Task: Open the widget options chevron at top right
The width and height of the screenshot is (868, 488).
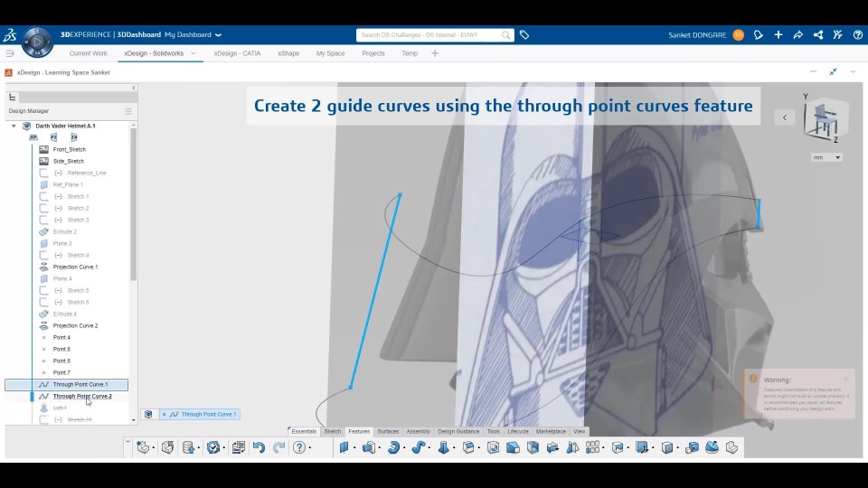Action: (853, 72)
